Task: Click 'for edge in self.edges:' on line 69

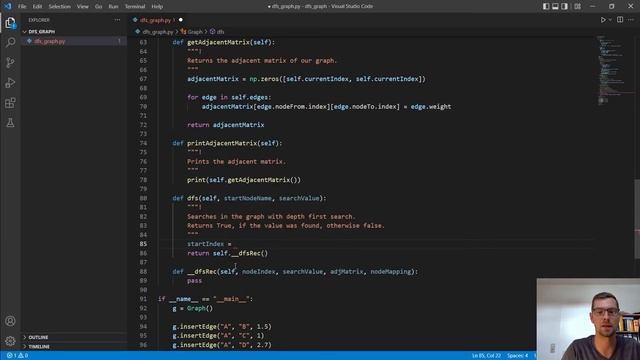Action: click(x=229, y=98)
